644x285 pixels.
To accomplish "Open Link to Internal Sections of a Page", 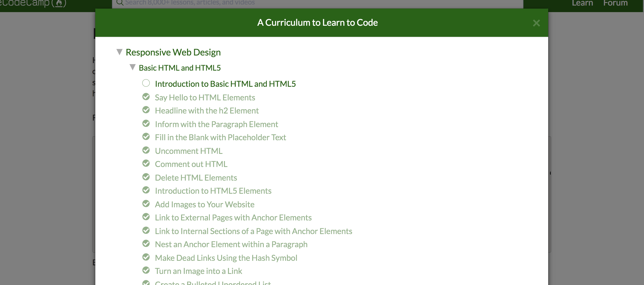I will click(253, 231).
